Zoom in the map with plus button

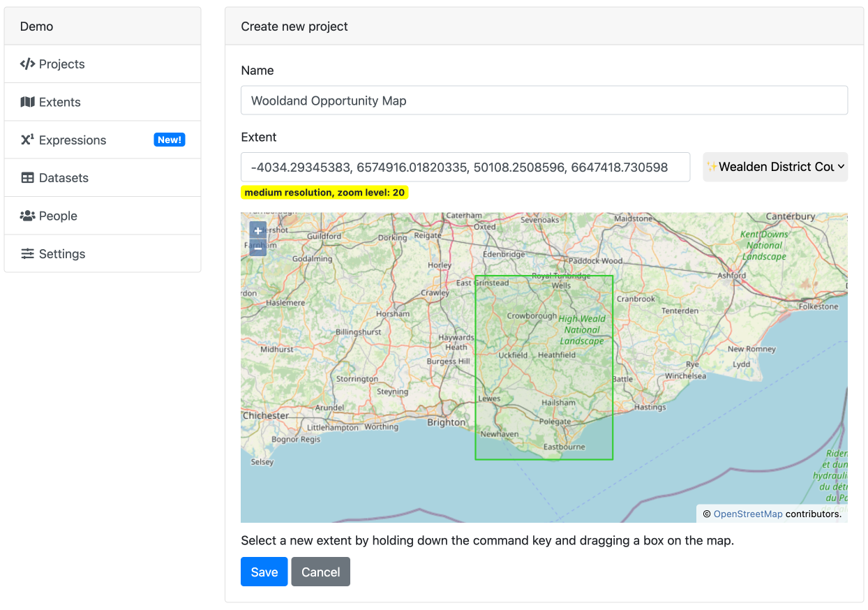(x=257, y=230)
